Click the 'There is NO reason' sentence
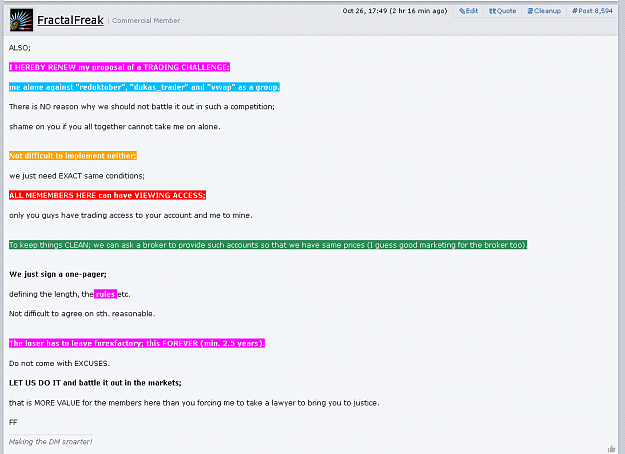The height and width of the screenshot is (454, 625). (x=142, y=107)
